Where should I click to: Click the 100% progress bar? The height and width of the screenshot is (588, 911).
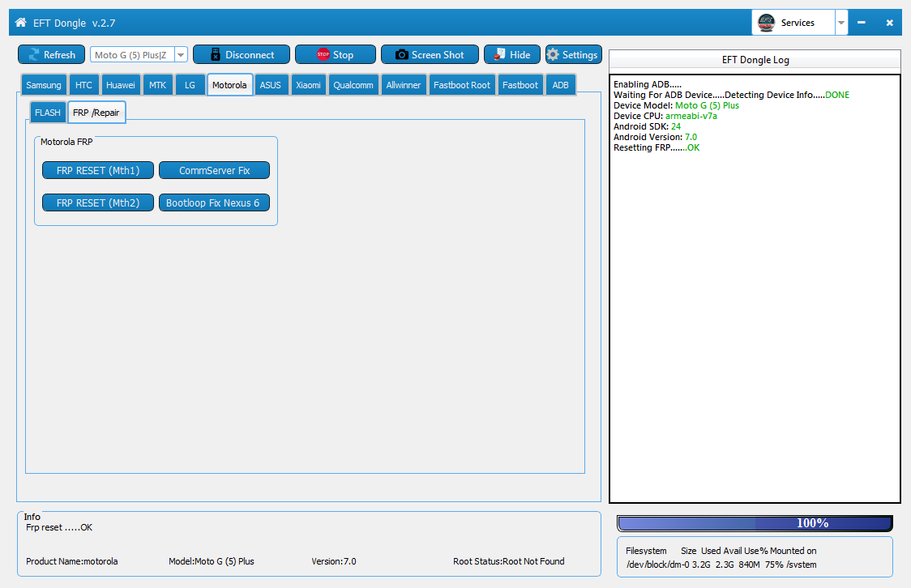755,523
